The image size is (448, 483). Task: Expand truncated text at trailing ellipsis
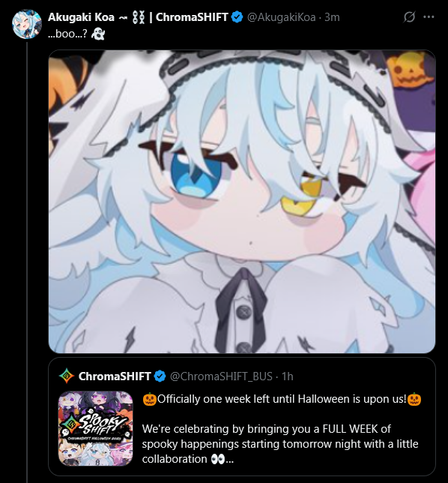point(230,460)
